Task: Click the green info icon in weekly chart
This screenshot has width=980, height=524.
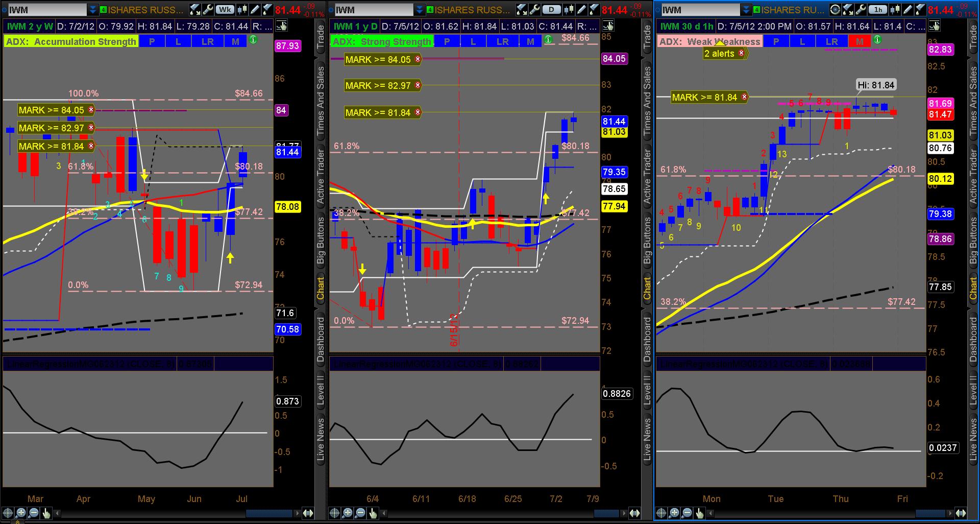Action: point(254,39)
